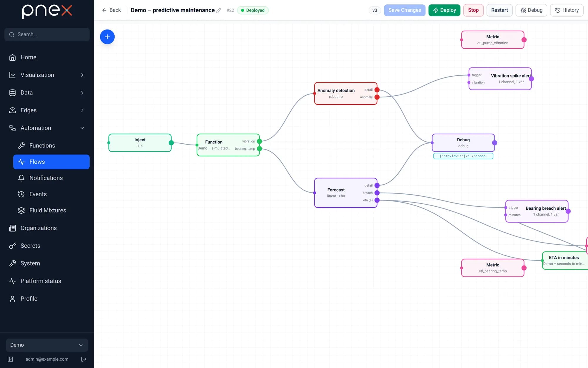The height and width of the screenshot is (368, 588).
Task: Select the Metric etl_pump_vibration node
Action: click(493, 40)
